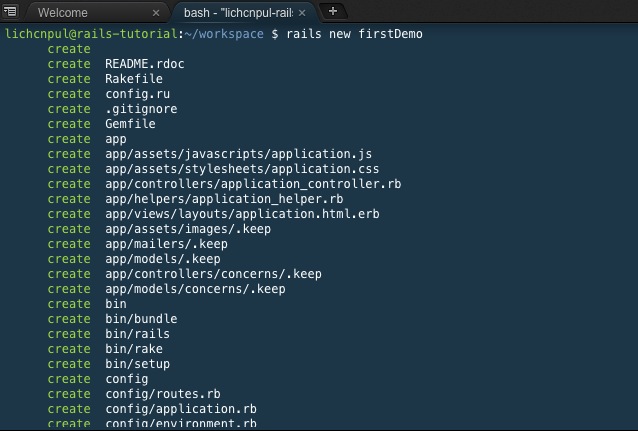Click the bin/rake output line

pyautogui.click(x=134, y=349)
